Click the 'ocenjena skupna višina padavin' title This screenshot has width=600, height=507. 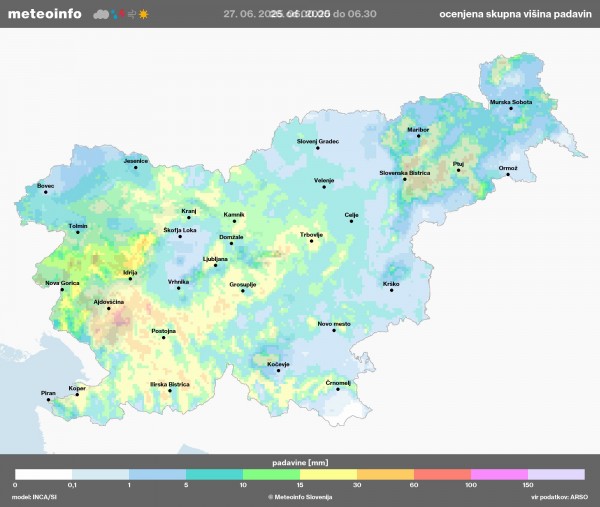515,14
